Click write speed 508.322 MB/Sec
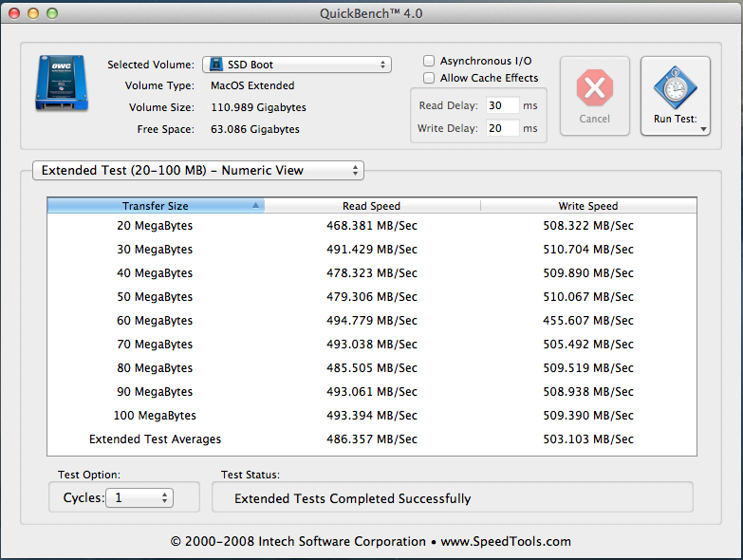Image resolution: width=743 pixels, height=560 pixels. click(588, 226)
